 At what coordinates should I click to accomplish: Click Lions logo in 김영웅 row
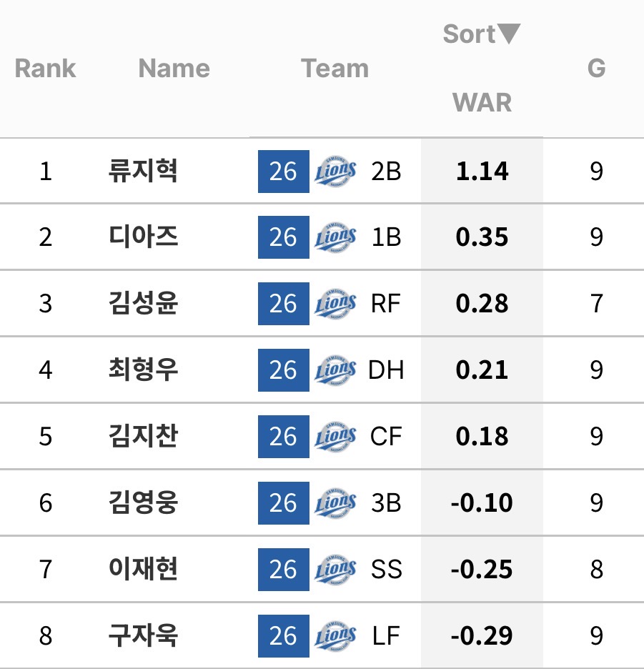(335, 503)
